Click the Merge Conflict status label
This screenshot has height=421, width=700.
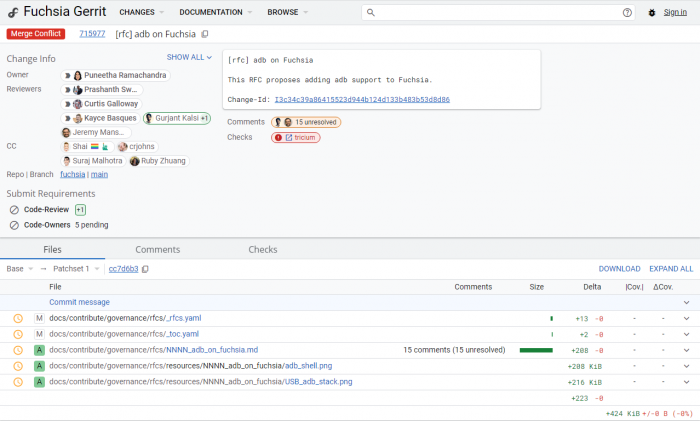pyautogui.click(x=36, y=34)
